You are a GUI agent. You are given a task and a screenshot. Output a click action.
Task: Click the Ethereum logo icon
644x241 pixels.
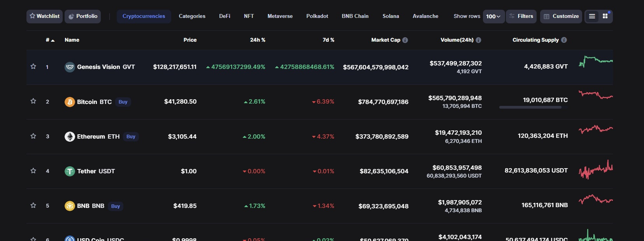(x=70, y=137)
